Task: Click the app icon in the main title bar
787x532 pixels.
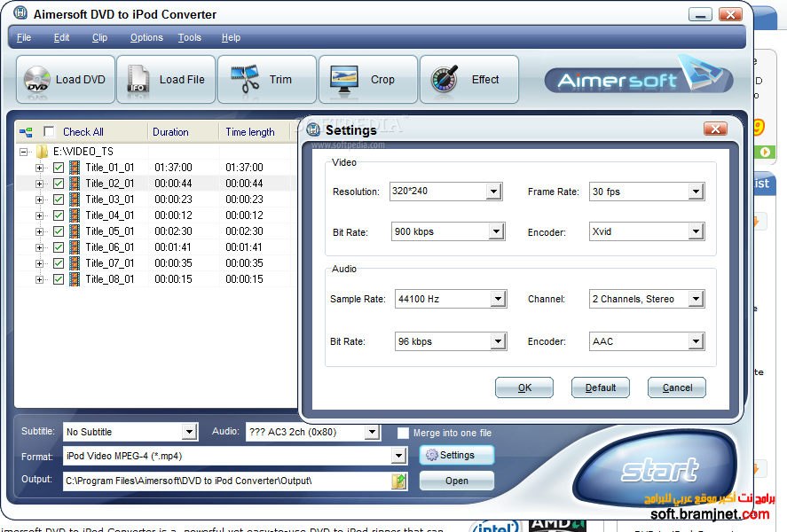Action: (20, 13)
